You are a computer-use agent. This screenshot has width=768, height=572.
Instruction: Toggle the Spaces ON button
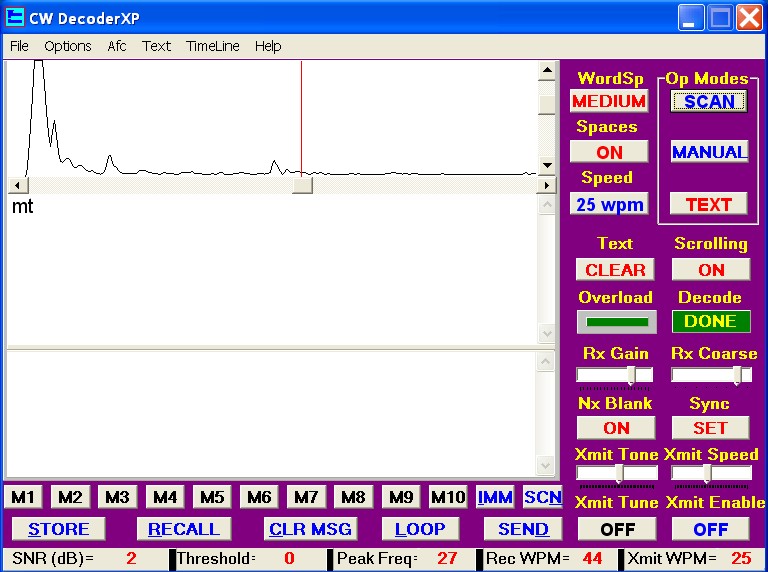(x=609, y=152)
